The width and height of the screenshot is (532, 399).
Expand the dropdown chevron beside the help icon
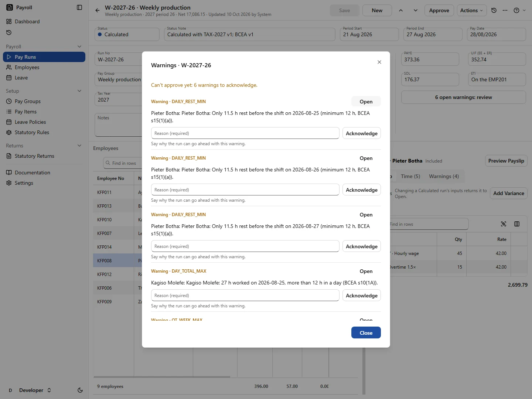[524, 10]
